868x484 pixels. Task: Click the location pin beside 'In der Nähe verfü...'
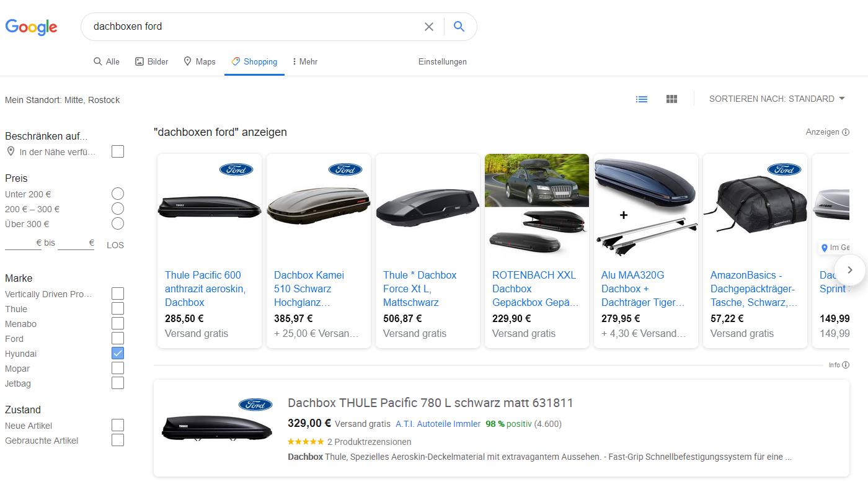click(x=10, y=151)
